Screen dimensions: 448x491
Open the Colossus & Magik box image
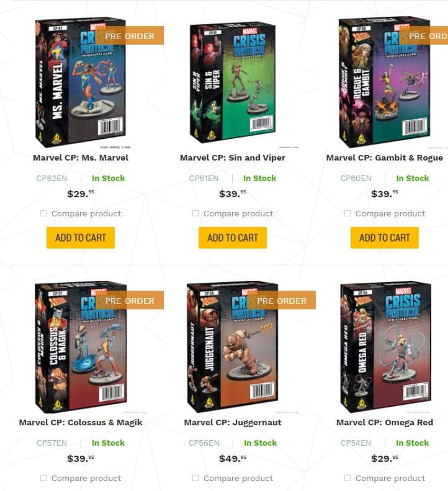click(81, 347)
